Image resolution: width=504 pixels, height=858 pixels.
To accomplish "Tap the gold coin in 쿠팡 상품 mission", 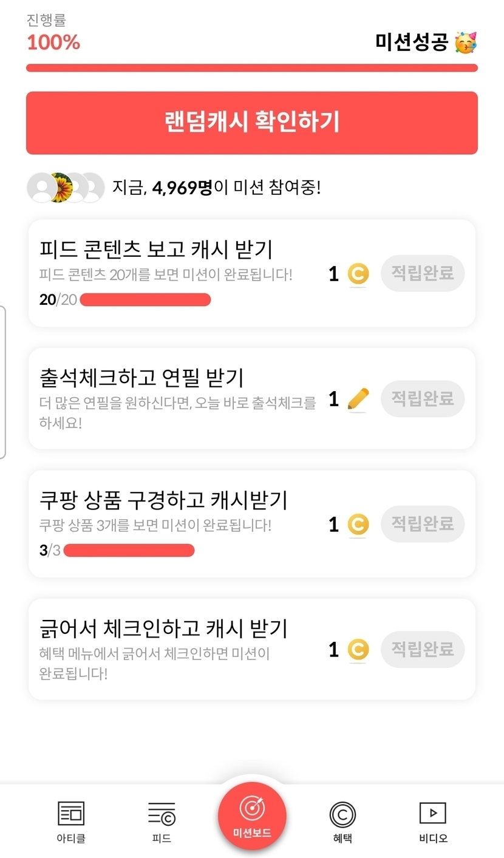I will click(358, 525).
